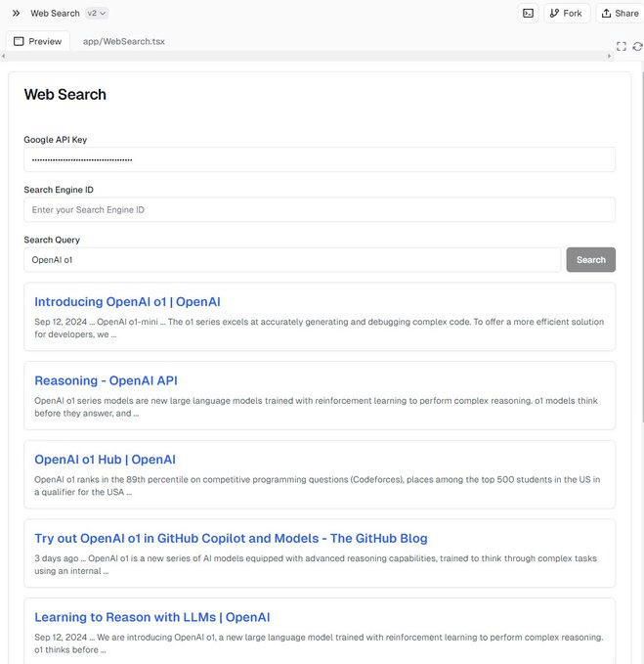
Task: Switch to the Preview tab
Action: 38,42
